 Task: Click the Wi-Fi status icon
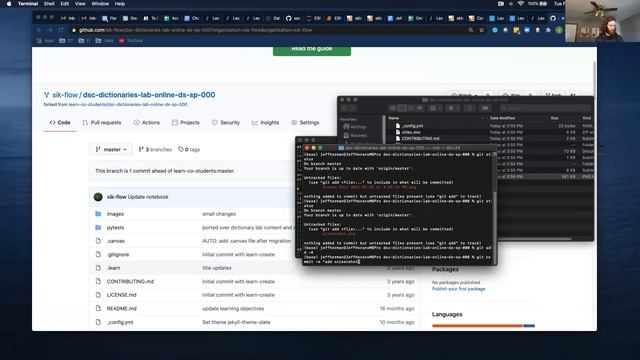pyautogui.click(x=520, y=4)
